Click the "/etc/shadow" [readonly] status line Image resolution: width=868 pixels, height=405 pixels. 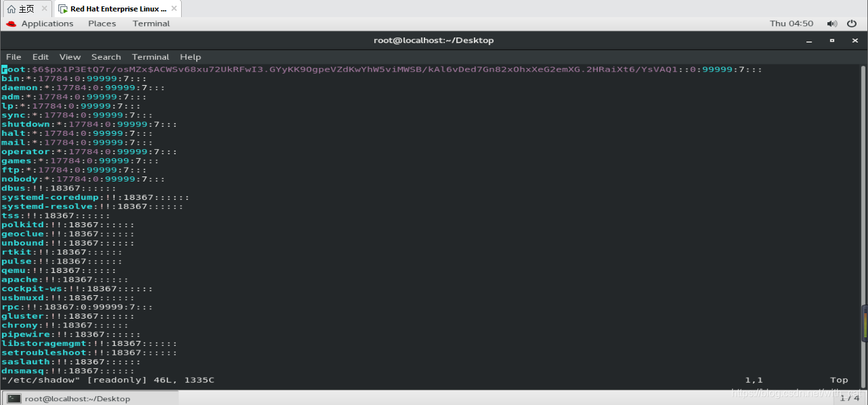click(108, 380)
